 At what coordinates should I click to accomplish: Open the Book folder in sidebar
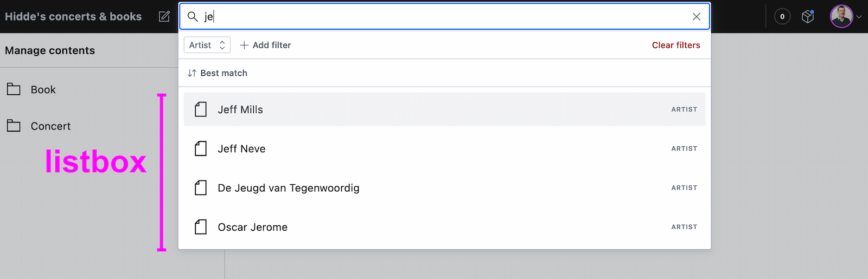tap(43, 90)
